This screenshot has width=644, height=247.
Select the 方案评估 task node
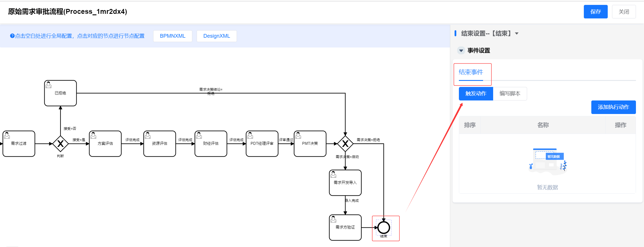(x=105, y=144)
